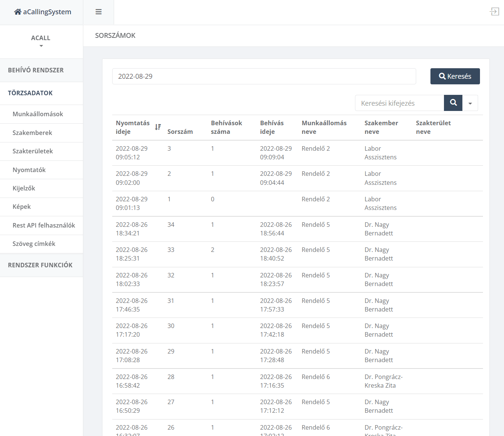Select print time 2022-08-29 09:01:13
504x436 pixels.
(132, 203)
